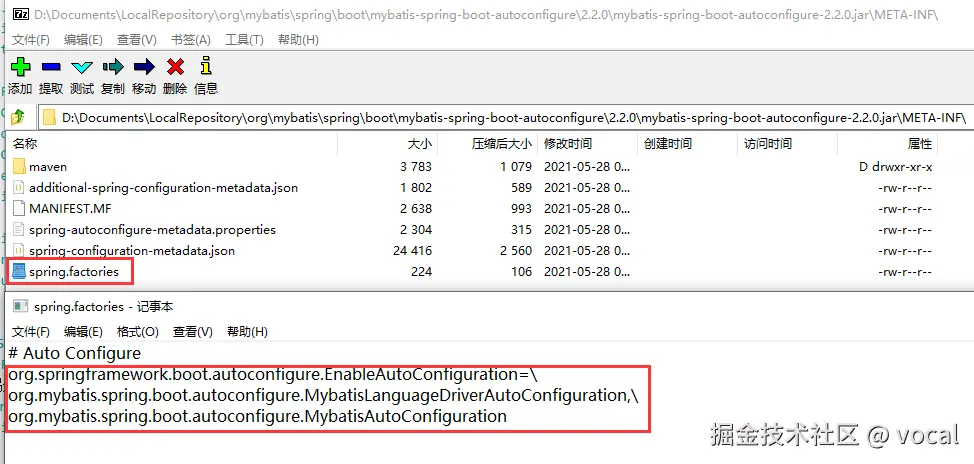Select the MANIFEST.MF file name
The width and height of the screenshot is (974, 464).
[x=70, y=209]
